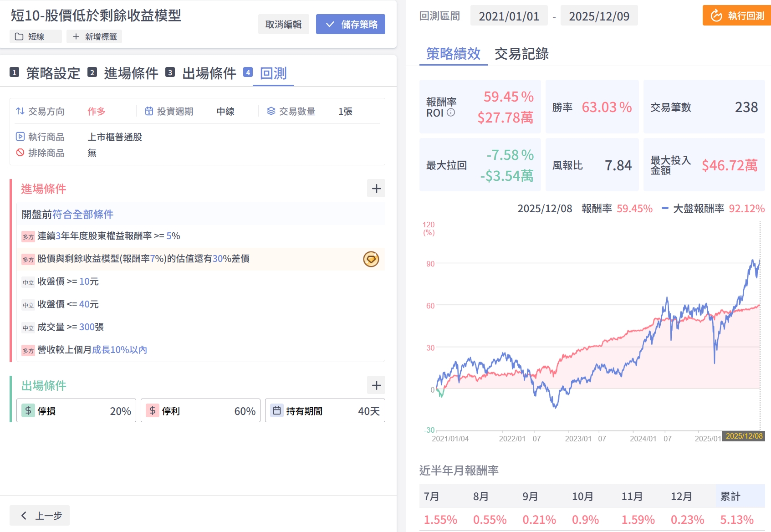Click the take-profit dollar icon
Screen dimensions: 771x532
coord(153,411)
